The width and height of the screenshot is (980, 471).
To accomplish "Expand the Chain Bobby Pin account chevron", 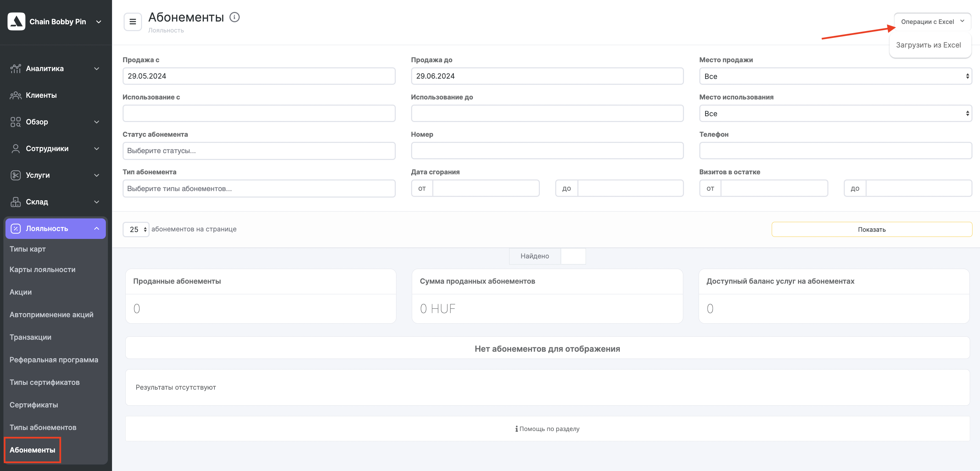I will pos(99,22).
